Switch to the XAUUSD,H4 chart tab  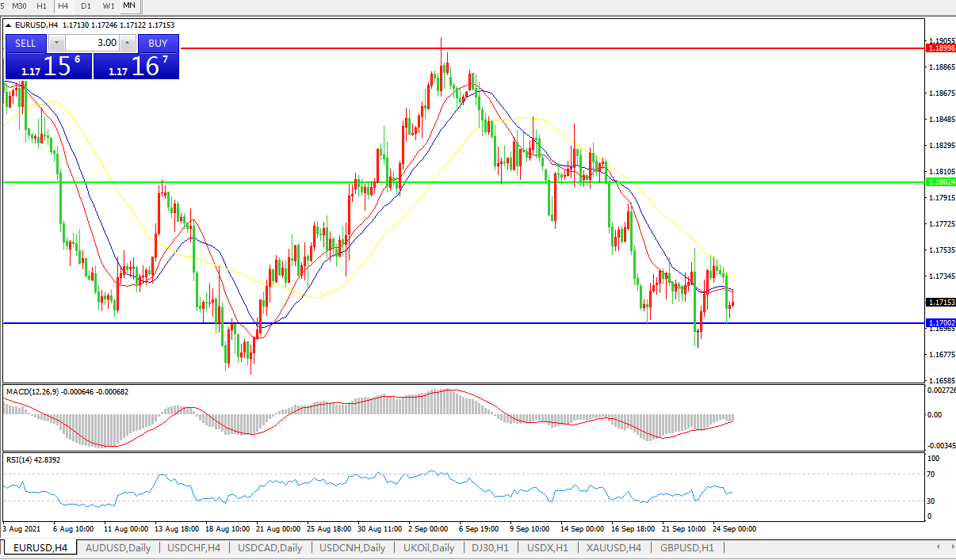coord(614,547)
